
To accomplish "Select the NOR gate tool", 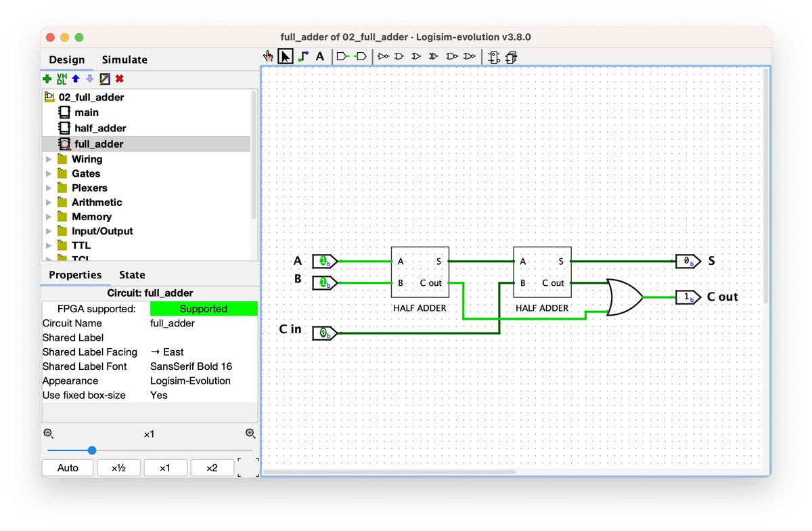I will pos(469,56).
